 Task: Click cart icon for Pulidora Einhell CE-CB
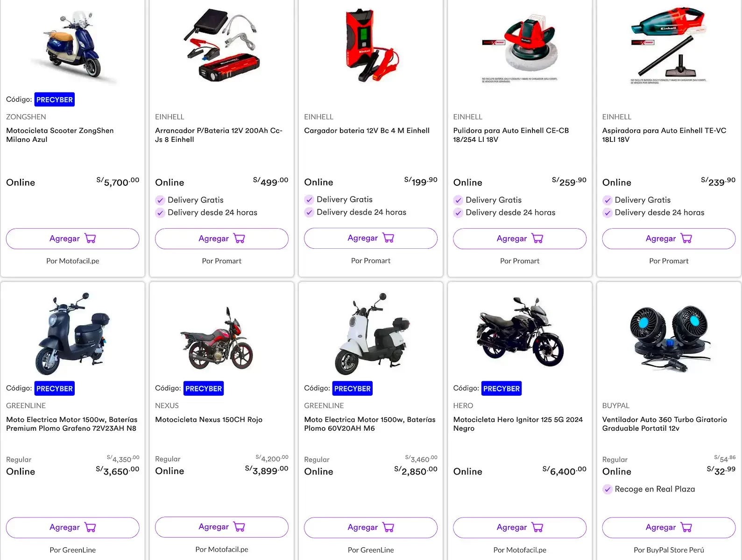(x=537, y=238)
